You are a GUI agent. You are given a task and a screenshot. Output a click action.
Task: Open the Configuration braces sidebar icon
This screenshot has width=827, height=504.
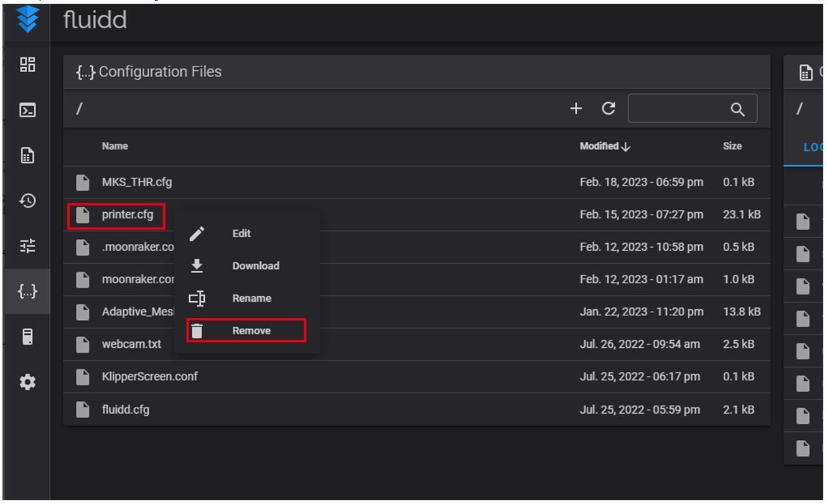pos(27,291)
